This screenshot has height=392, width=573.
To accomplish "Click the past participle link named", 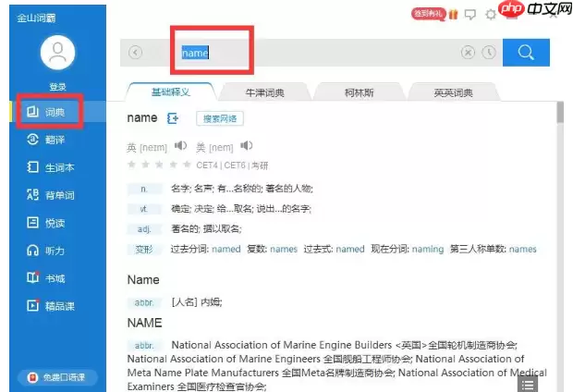I will tap(226, 249).
